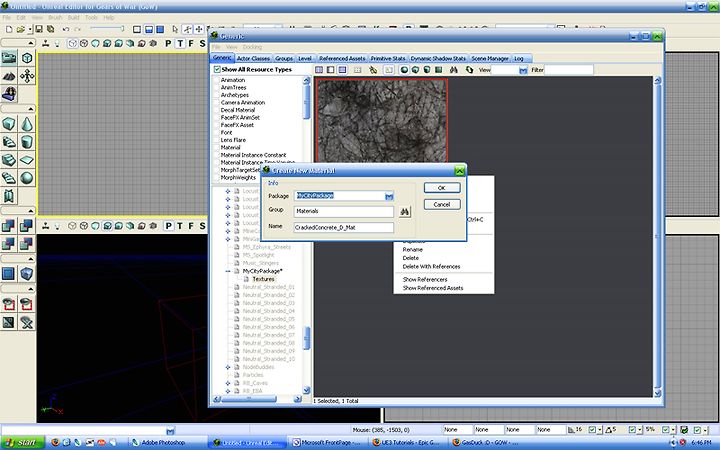The width and height of the screenshot is (720, 450).
Task: Click OK in Create New Material dialog
Action: coord(442,188)
